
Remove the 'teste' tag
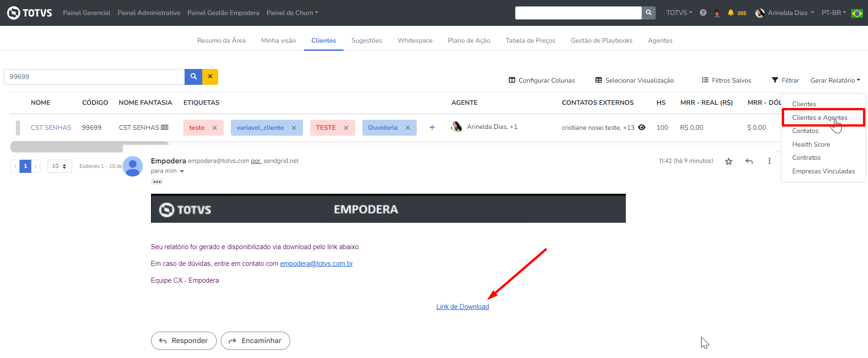215,128
